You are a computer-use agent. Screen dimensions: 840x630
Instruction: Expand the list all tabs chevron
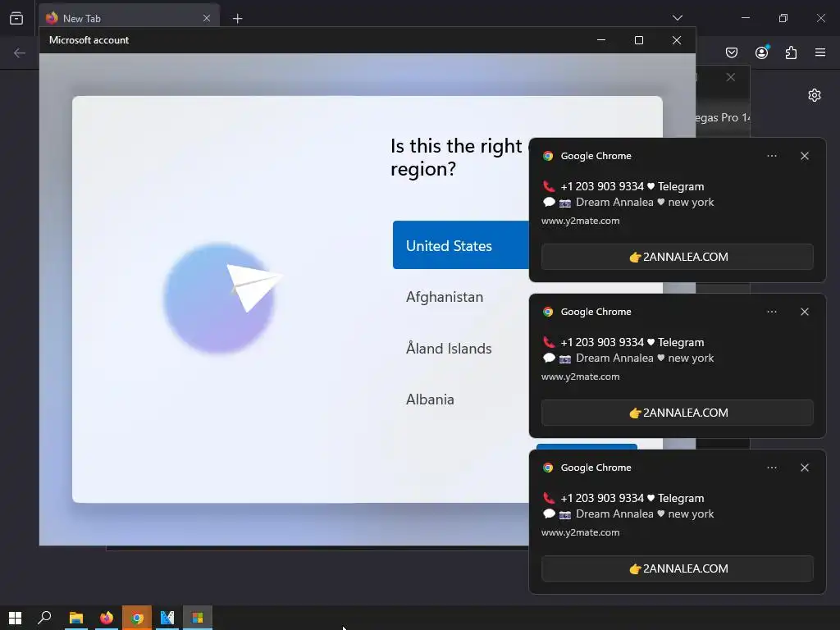(x=677, y=18)
